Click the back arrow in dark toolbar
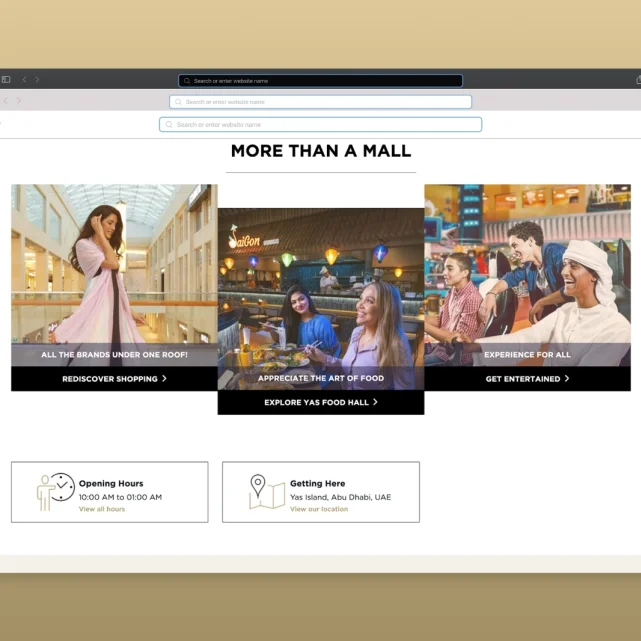This screenshot has height=641, width=641. (x=25, y=80)
